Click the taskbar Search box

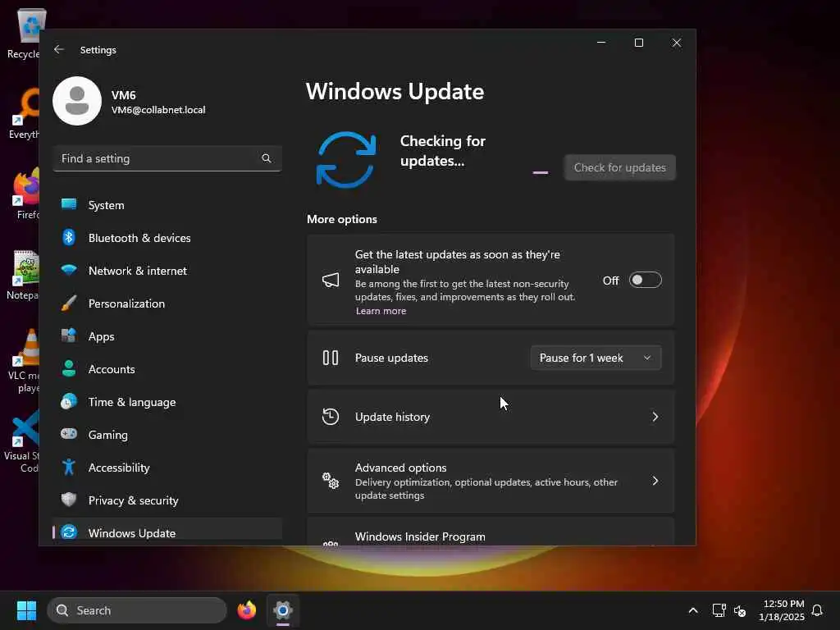[137, 610]
